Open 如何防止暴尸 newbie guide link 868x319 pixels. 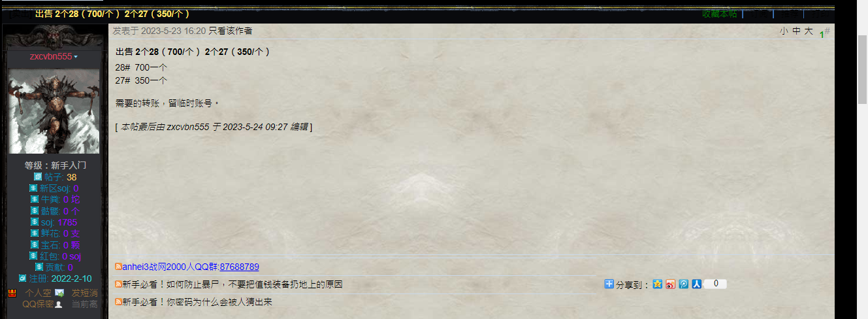pos(232,284)
